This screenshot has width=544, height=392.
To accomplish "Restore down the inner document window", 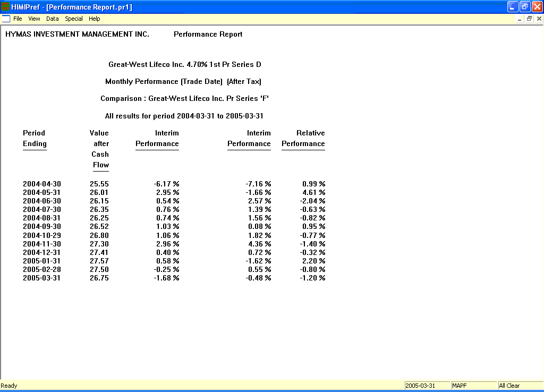I will point(529,19).
